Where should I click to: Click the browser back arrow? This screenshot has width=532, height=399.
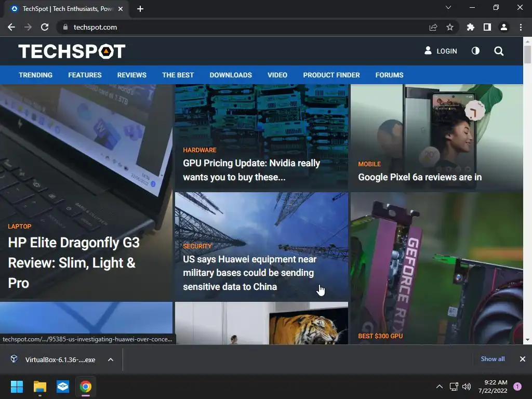click(11, 27)
